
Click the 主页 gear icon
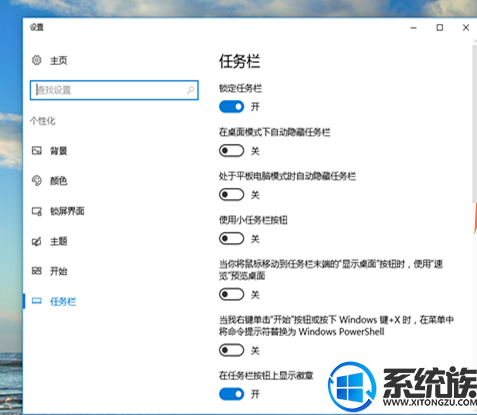pos(37,60)
